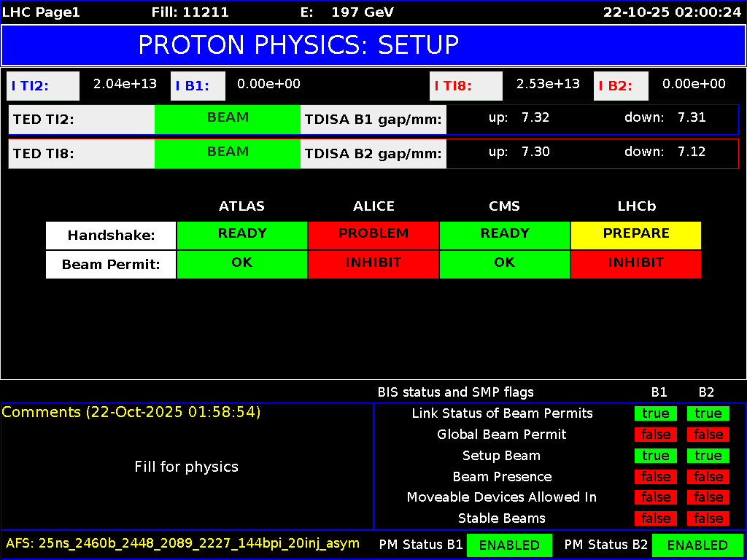Image resolution: width=747 pixels, height=560 pixels.
Task: Click the Link Status true indicator for B1
Action: click(x=655, y=413)
